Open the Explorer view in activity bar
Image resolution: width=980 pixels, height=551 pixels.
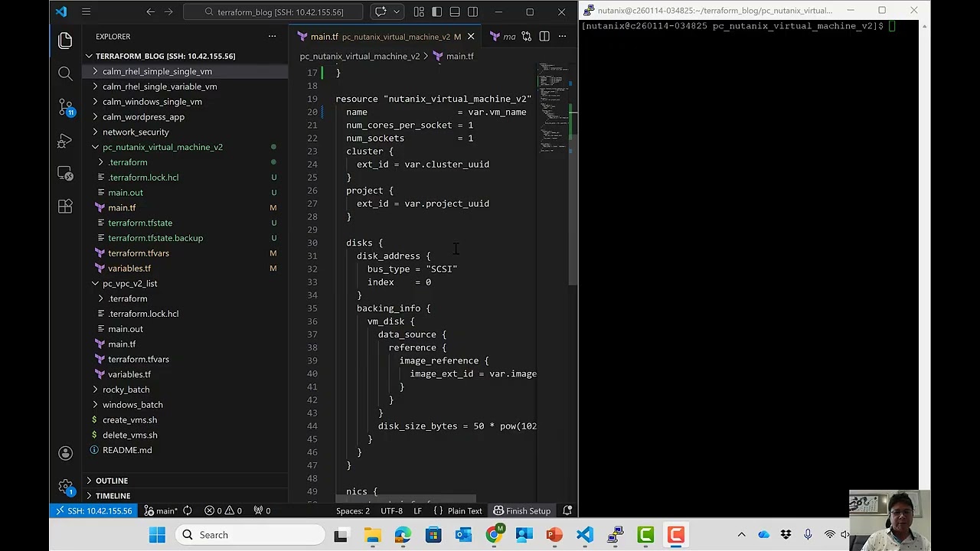pyautogui.click(x=65, y=40)
